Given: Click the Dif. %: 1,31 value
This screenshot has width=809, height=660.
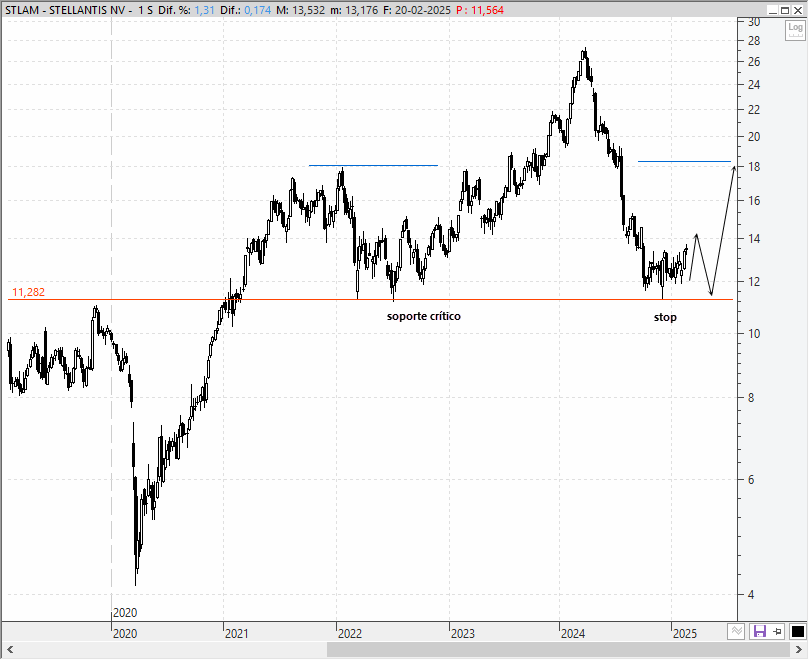Looking at the screenshot, I should pyautogui.click(x=186, y=10).
